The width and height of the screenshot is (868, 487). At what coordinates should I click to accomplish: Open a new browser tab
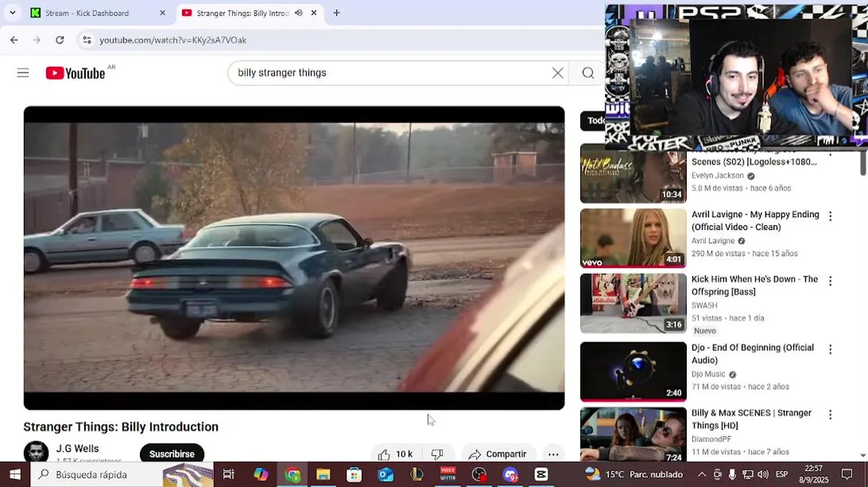337,13
